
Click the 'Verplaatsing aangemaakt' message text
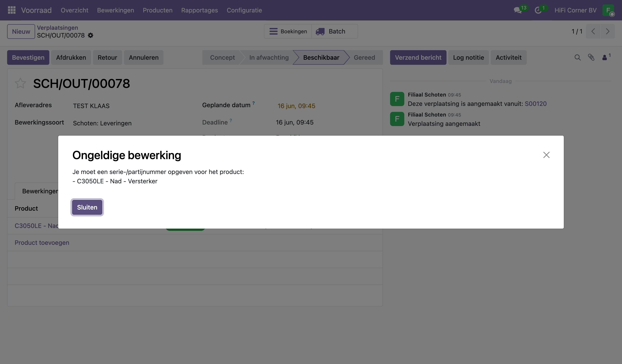(444, 124)
